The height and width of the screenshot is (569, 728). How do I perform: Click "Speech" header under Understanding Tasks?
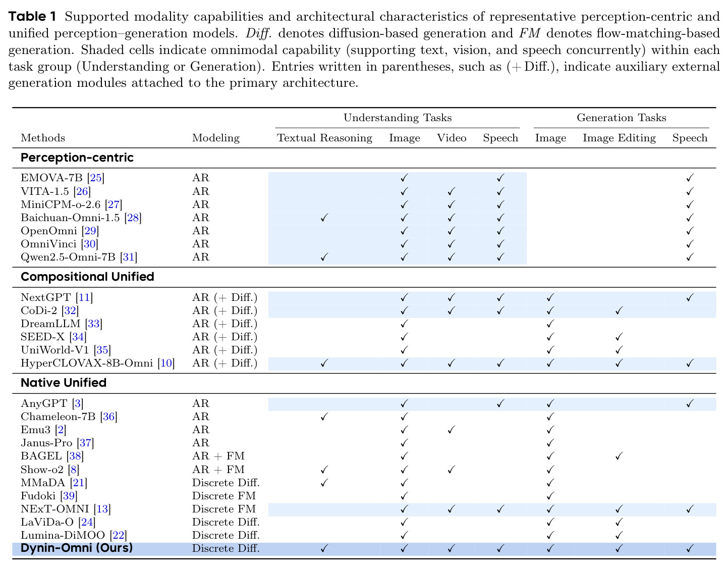pos(500,138)
